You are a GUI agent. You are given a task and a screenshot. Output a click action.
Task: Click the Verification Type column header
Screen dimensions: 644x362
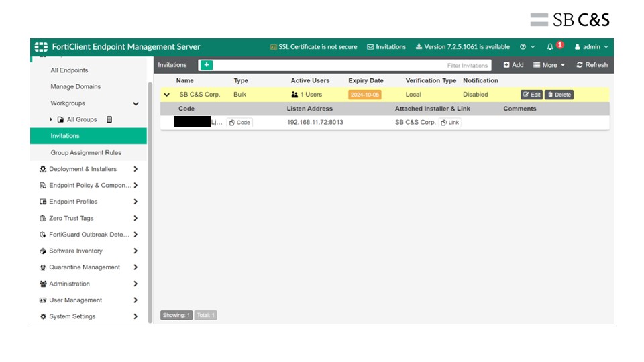coord(431,81)
